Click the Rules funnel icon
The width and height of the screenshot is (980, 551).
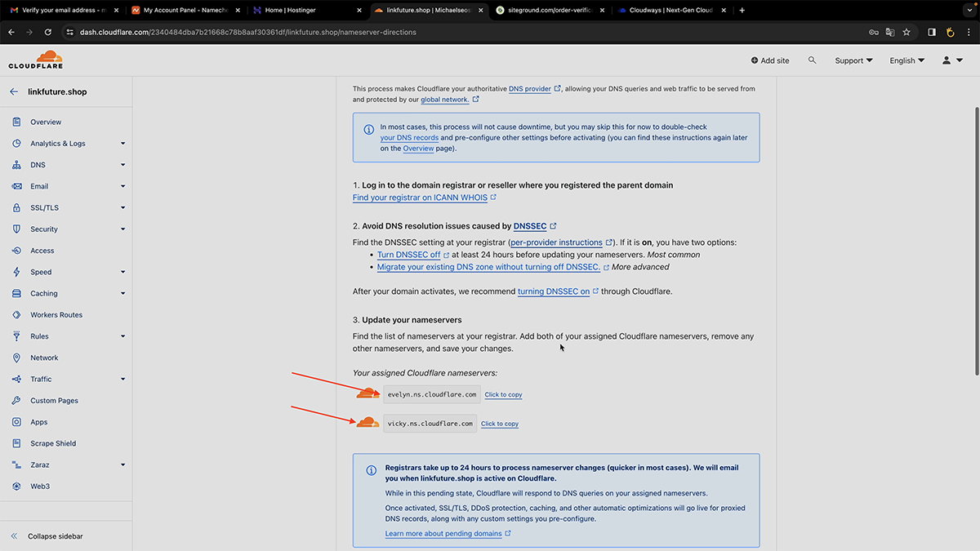click(x=16, y=336)
